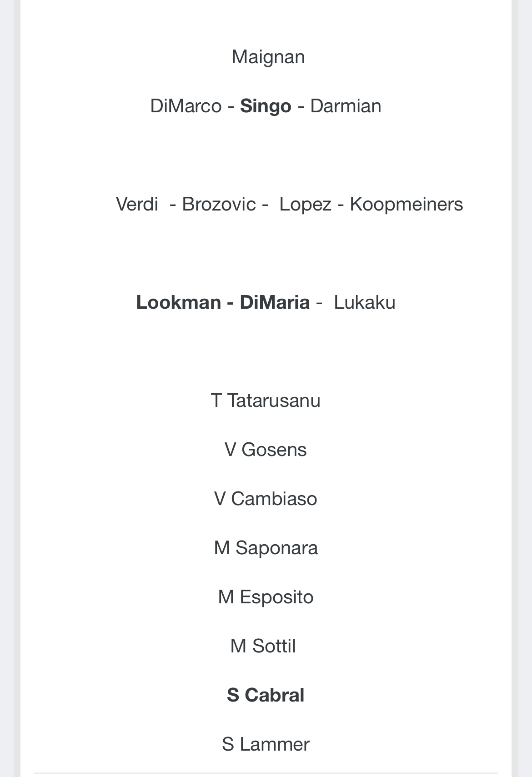Select bold Singo name
This screenshot has width=532, height=777.
(266, 106)
